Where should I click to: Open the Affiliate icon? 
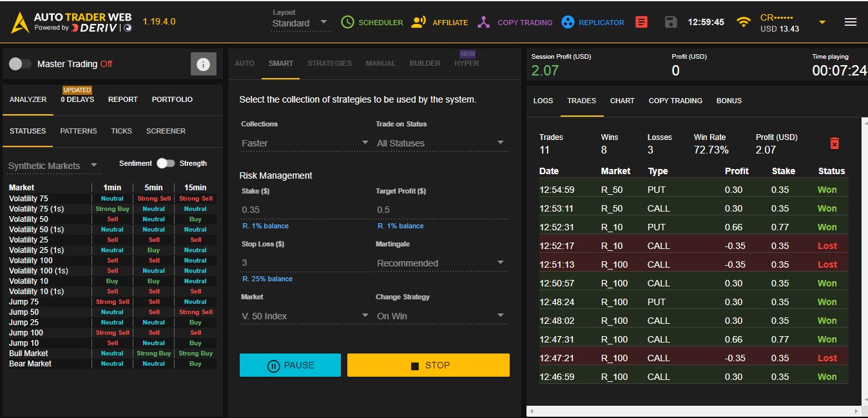419,22
